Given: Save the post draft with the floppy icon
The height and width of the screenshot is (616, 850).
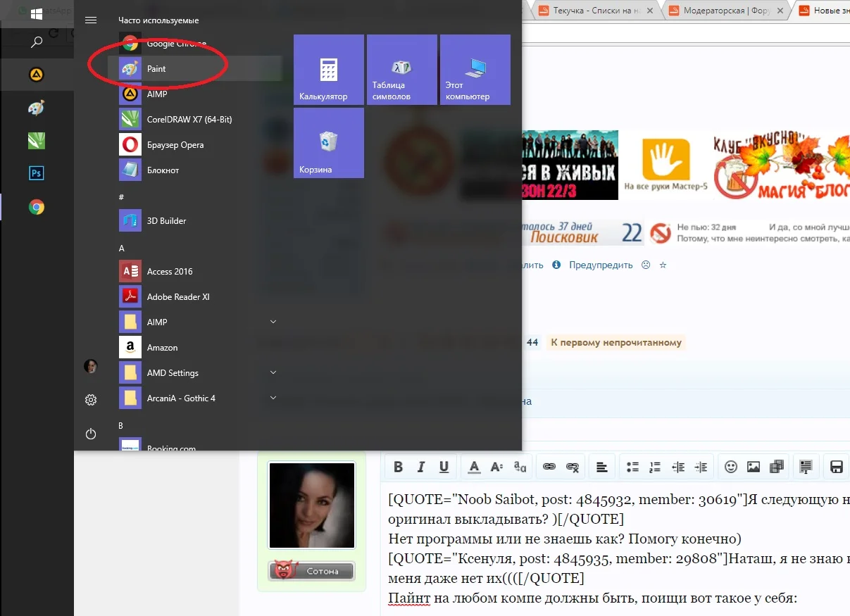Looking at the screenshot, I should (x=835, y=466).
